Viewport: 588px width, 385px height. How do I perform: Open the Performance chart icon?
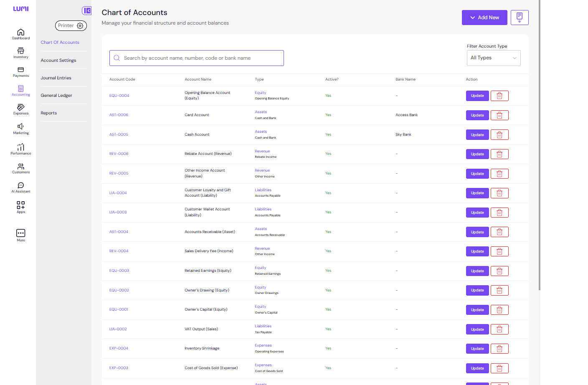pos(20,147)
